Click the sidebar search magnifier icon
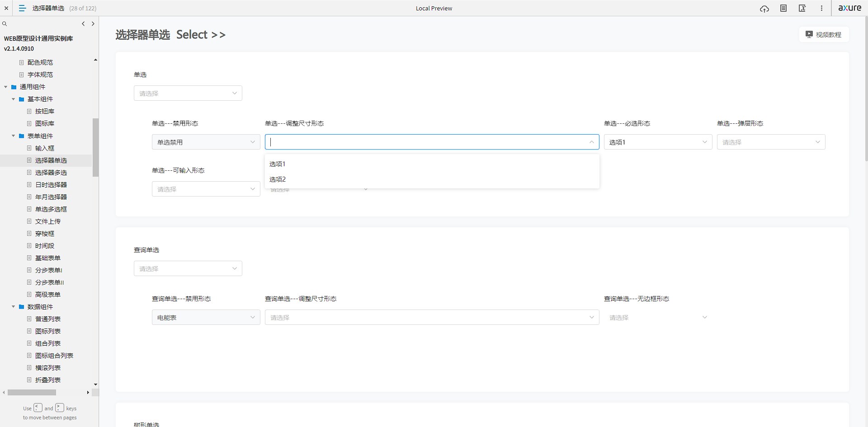 click(x=5, y=24)
